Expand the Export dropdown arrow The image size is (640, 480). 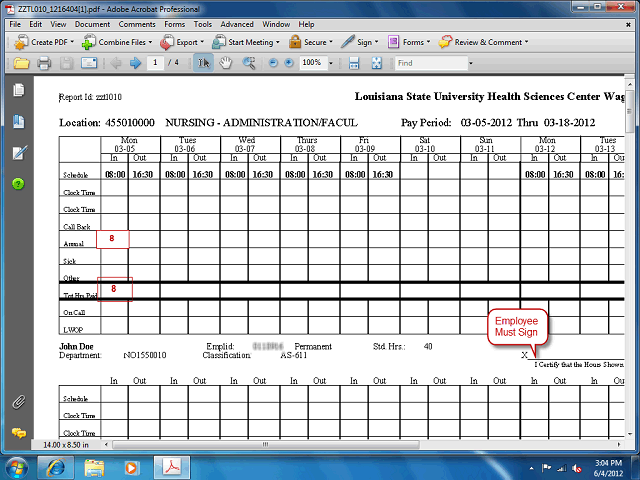pos(202,42)
